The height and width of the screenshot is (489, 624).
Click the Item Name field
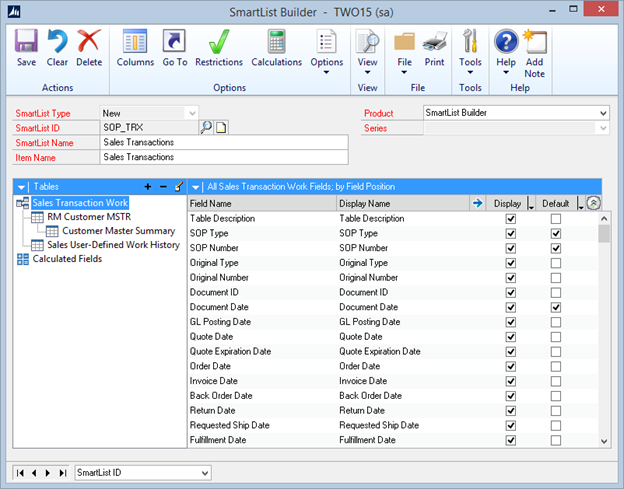pyautogui.click(x=224, y=157)
